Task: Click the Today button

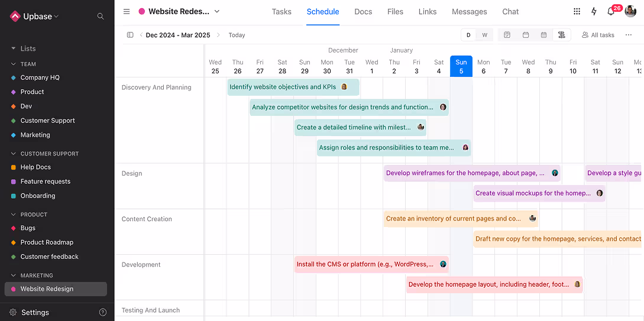Action: click(237, 35)
